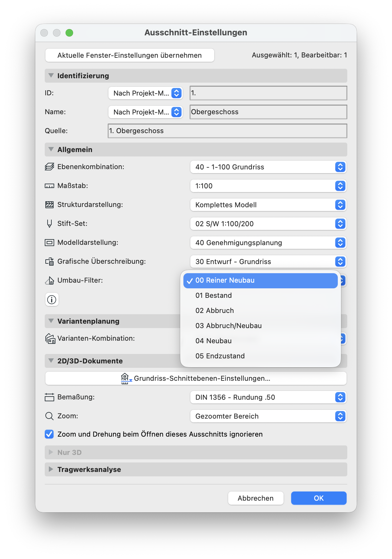Click the Abbrechen button
392x559 pixels.
pos(256,498)
